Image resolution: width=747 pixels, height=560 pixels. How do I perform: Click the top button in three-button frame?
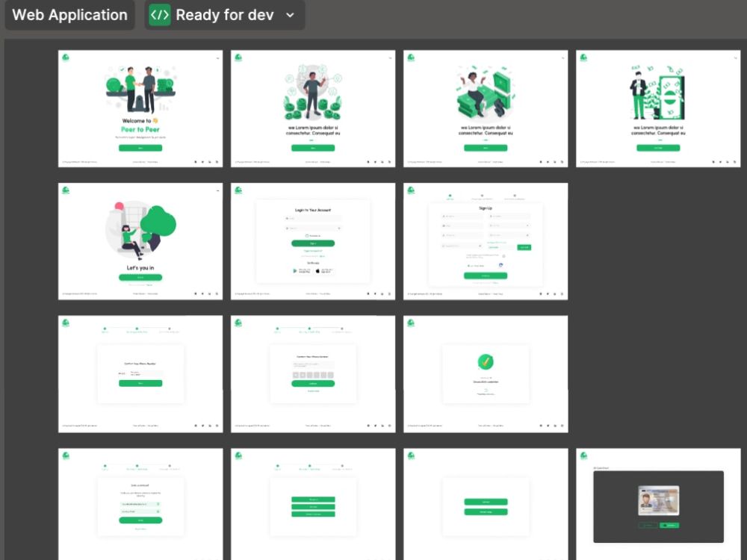(313, 500)
